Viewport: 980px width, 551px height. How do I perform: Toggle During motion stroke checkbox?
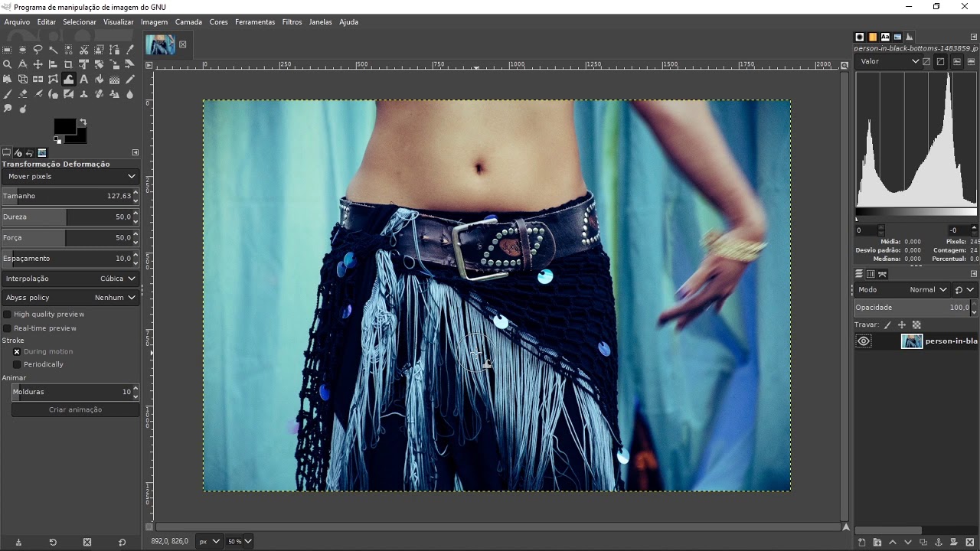tap(17, 351)
